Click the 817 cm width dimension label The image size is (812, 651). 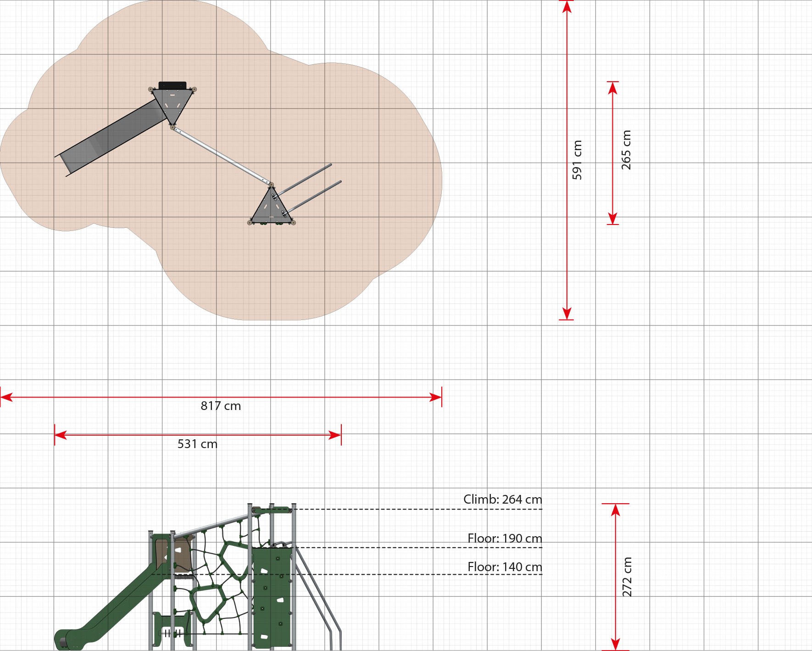[x=221, y=406]
